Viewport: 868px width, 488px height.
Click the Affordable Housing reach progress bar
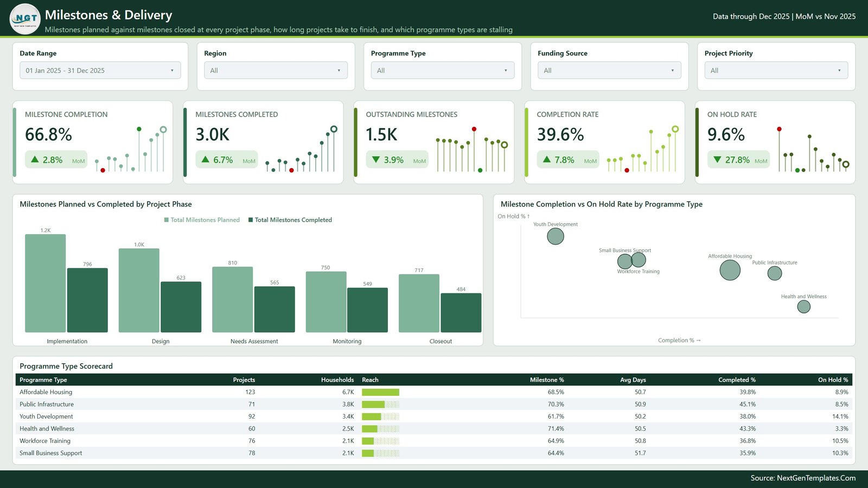click(x=380, y=392)
